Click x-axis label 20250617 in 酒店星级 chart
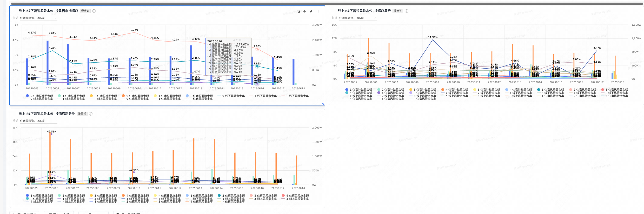 pyautogui.click(x=597, y=82)
